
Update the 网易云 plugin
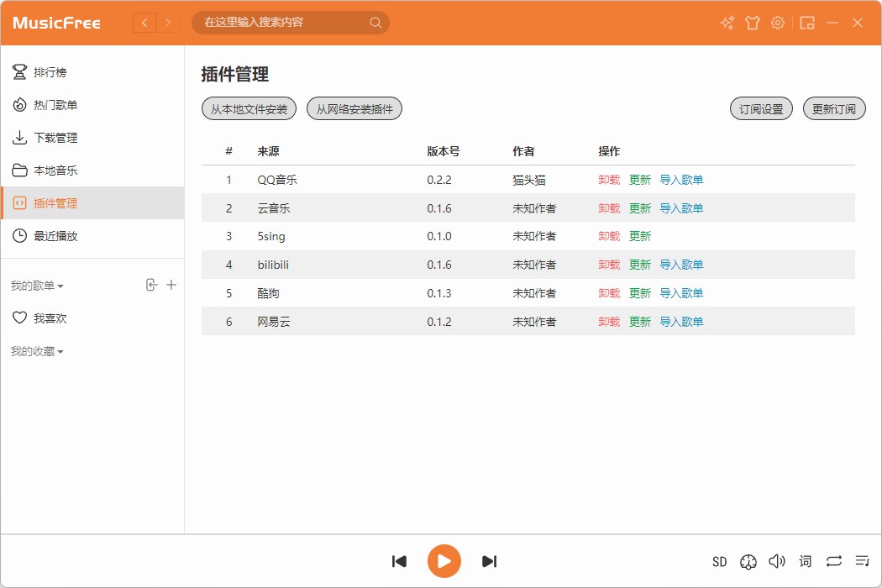[x=640, y=322]
